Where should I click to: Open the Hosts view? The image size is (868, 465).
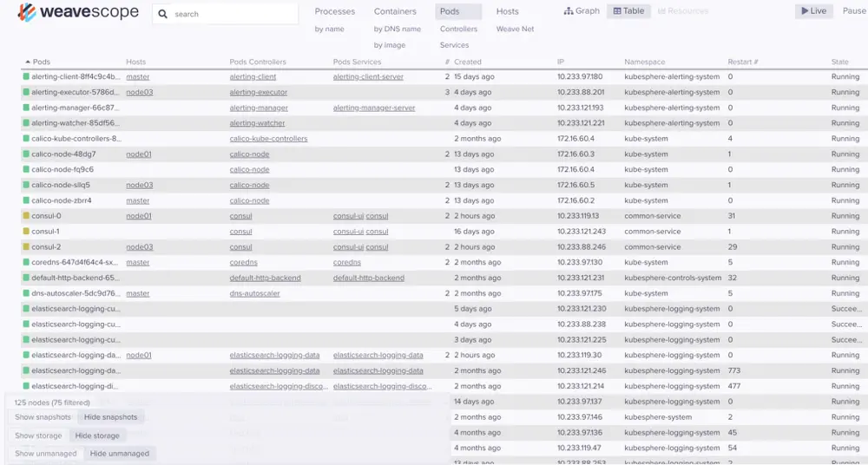click(507, 11)
